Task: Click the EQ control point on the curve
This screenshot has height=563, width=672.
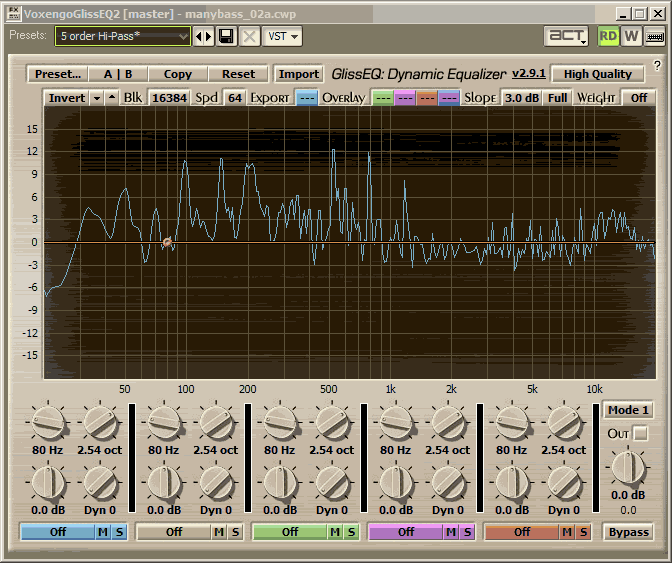Action: click(x=167, y=242)
